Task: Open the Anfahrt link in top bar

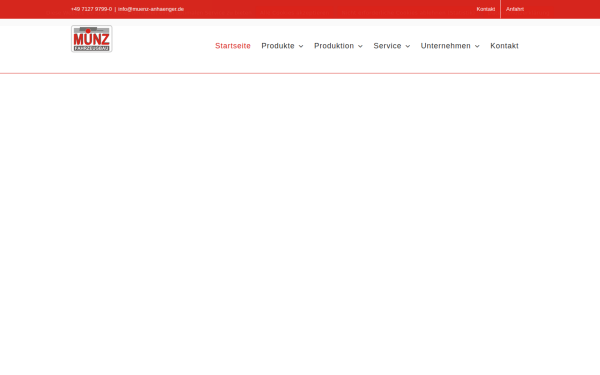Action: tap(515, 9)
